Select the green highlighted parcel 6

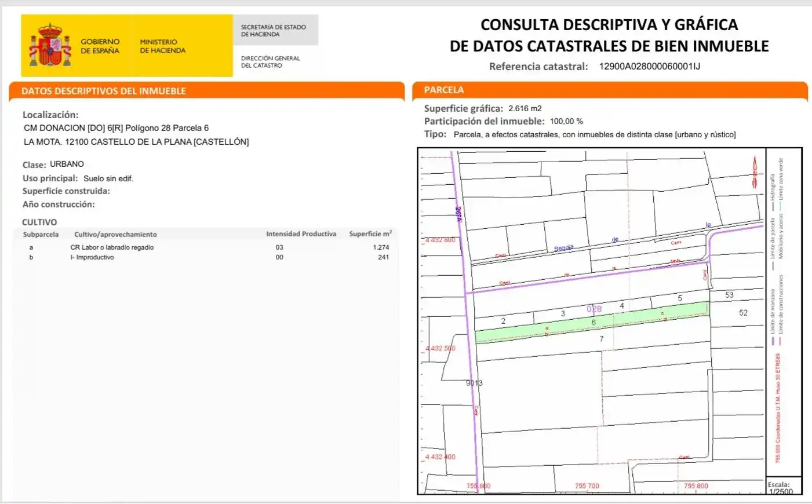tap(592, 323)
